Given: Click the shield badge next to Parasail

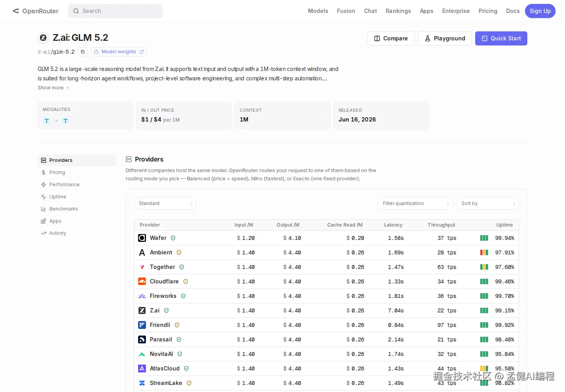Looking at the screenshot, I should [179, 339].
